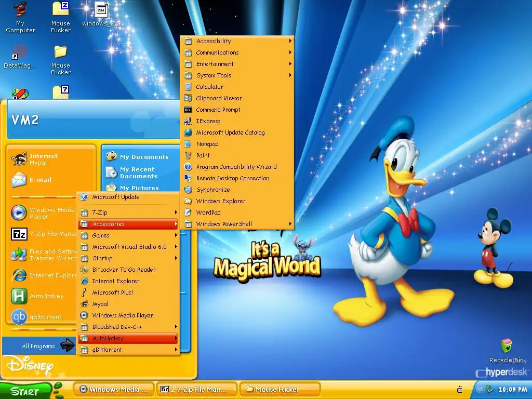Click the Mypal raccoon icon in Start menu

click(19, 159)
